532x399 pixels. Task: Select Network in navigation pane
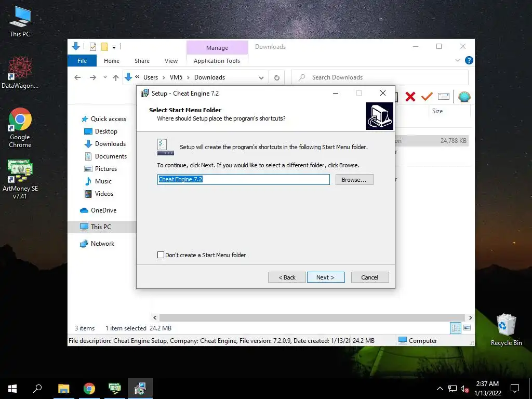click(97, 244)
